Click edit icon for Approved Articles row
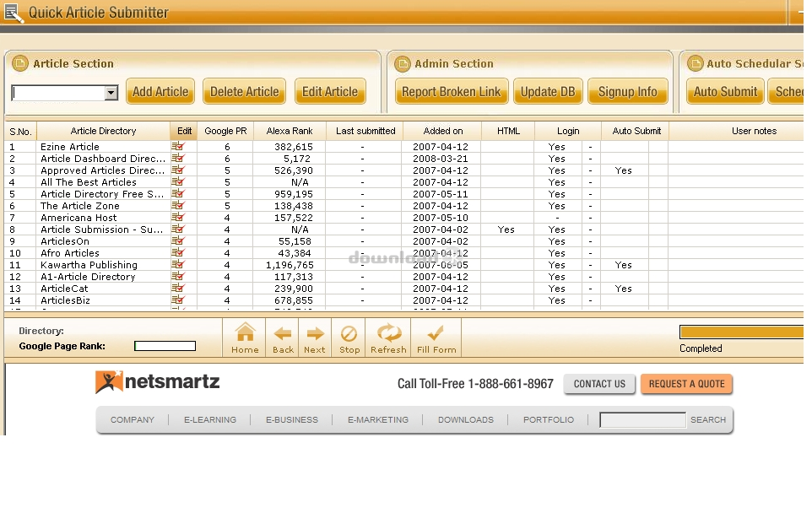 [x=178, y=170]
